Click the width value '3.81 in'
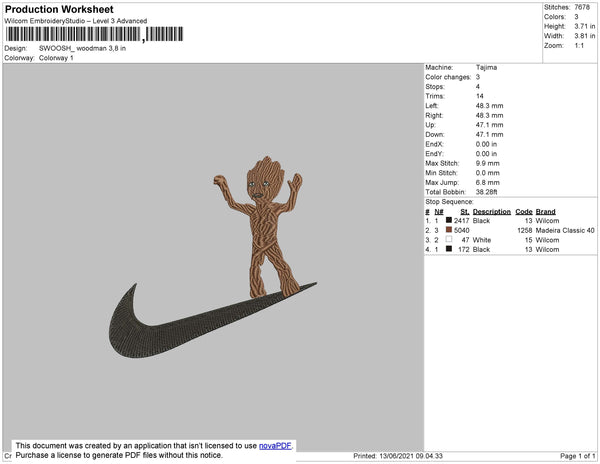The width and height of the screenshot is (600, 464). [x=584, y=36]
